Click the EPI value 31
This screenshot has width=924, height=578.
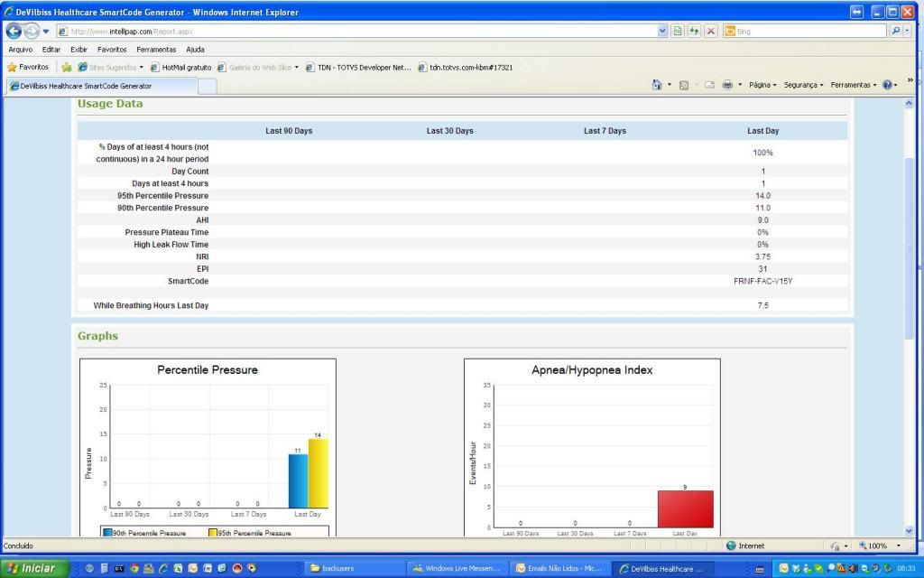pyautogui.click(x=762, y=269)
